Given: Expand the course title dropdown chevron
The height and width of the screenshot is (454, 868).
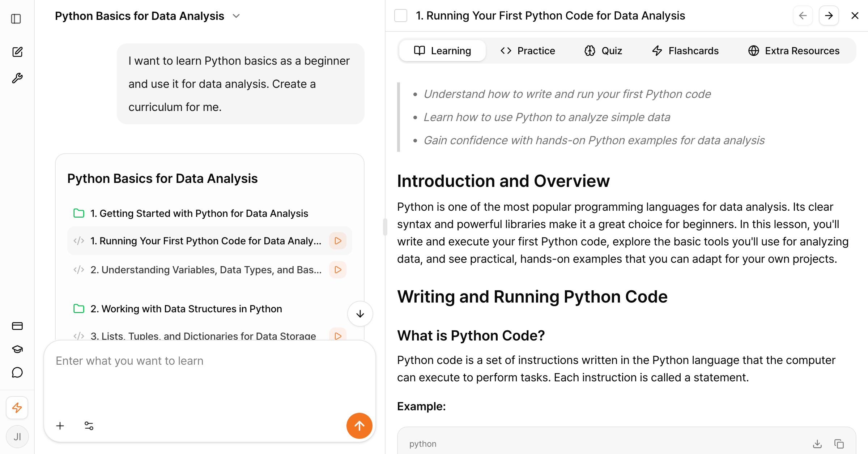Looking at the screenshot, I should click(236, 16).
